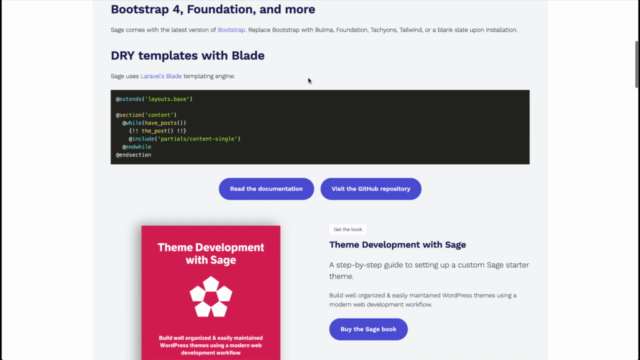Open the Bootstrap link
This screenshot has height=360, width=640.
pos(231,30)
